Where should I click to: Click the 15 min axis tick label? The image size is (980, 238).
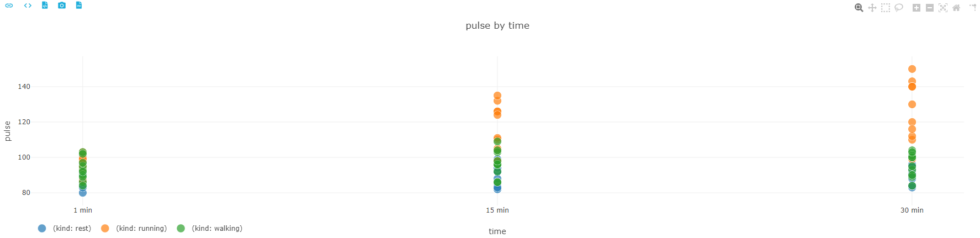point(497,210)
